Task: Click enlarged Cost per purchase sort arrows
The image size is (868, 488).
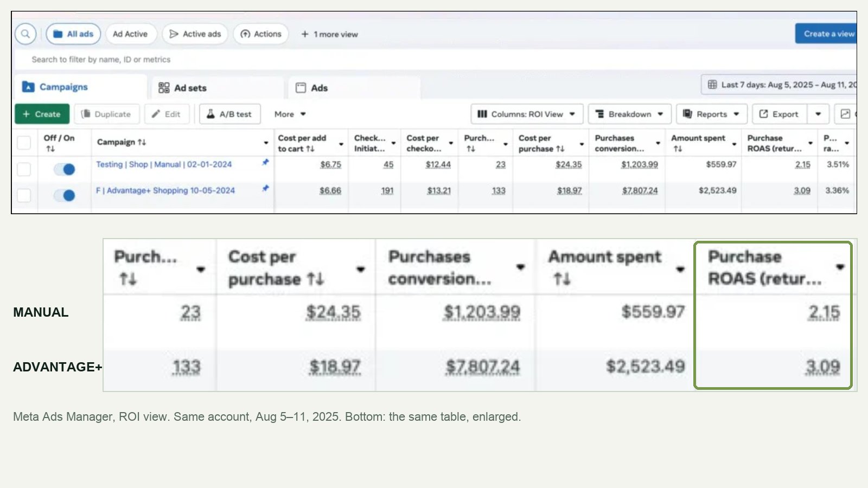Action: coord(315,279)
